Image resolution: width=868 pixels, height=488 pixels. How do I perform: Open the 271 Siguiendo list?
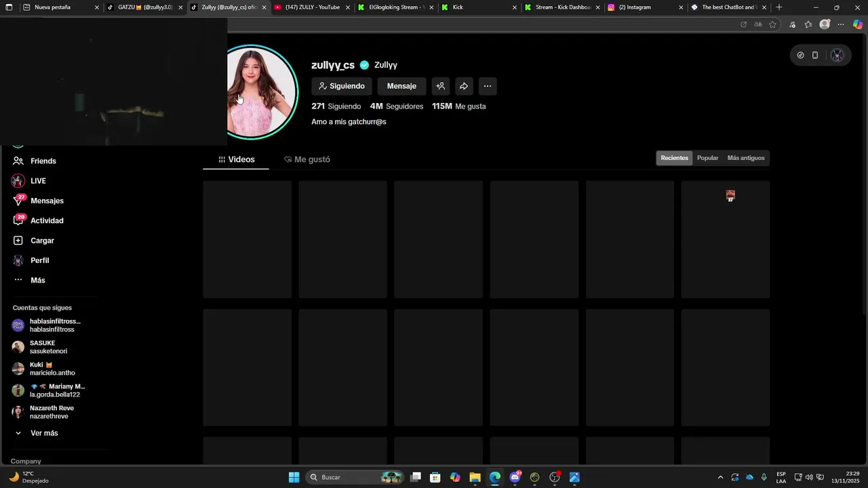tap(336, 106)
